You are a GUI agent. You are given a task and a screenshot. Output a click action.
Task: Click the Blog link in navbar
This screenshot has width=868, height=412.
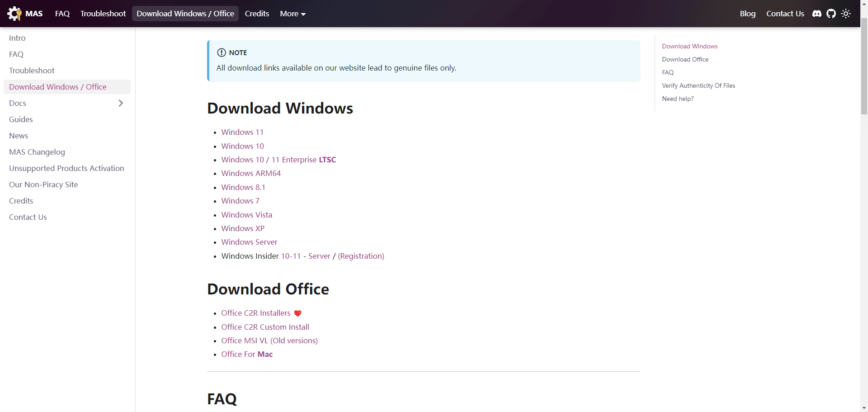tap(747, 14)
